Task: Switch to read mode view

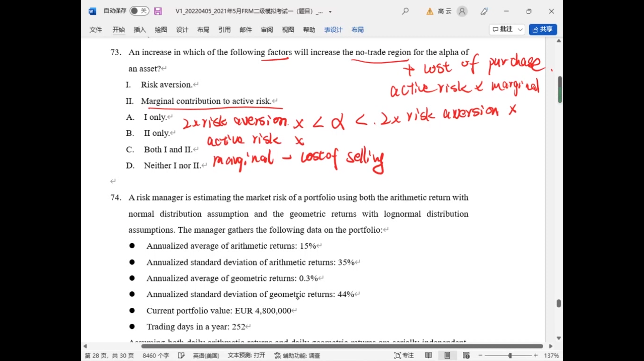Action: (x=428, y=355)
